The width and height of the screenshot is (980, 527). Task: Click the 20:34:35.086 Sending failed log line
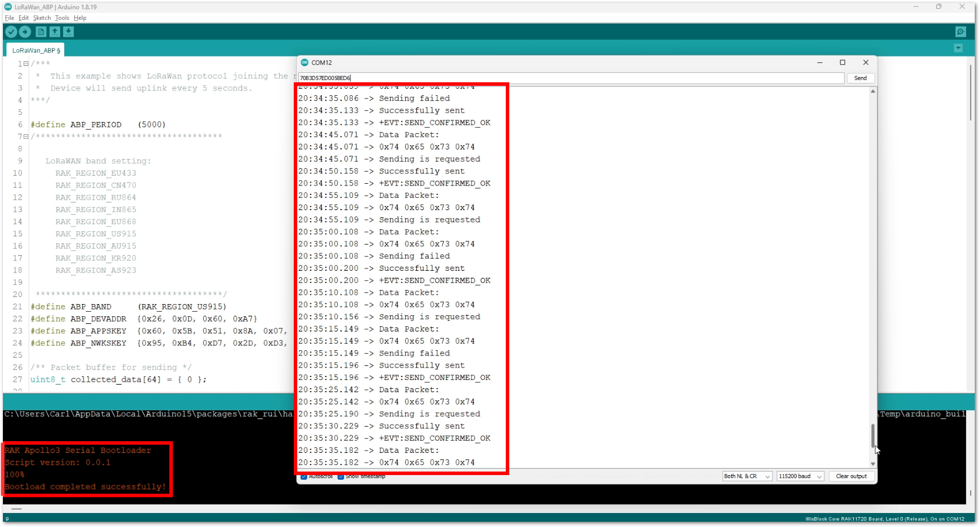374,99
